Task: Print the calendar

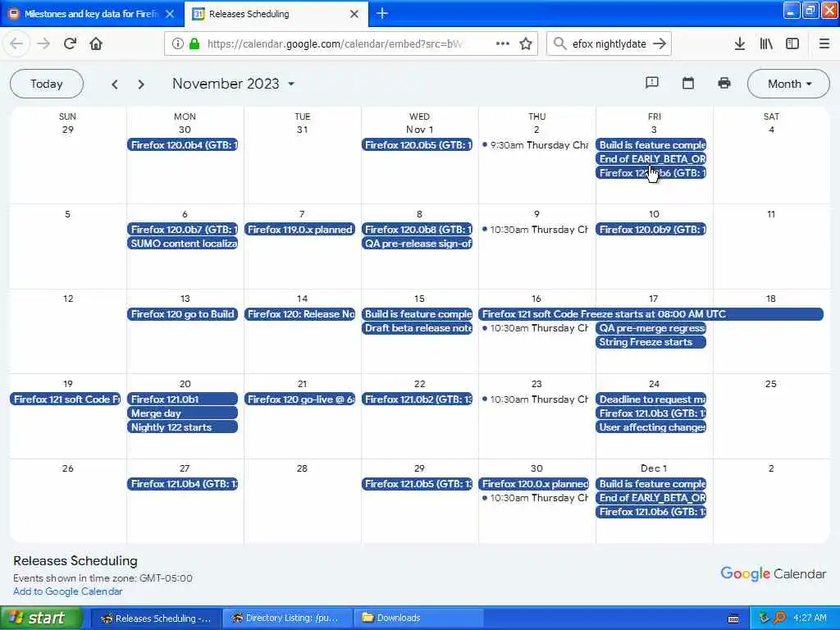Action: pos(724,83)
